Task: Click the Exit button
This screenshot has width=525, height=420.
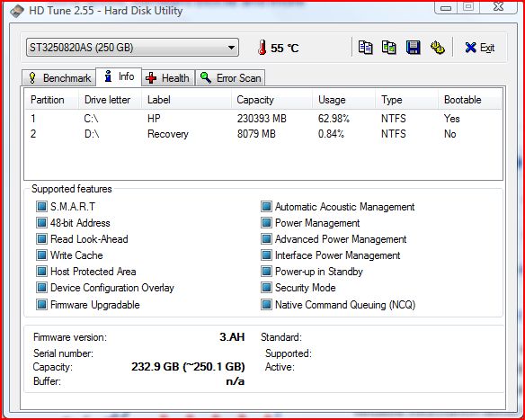Action: pos(480,48)
